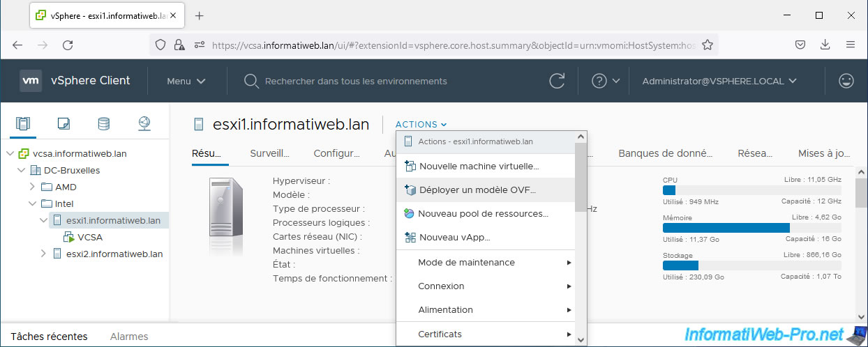Click the Mémoire usage bar
This screenshot has width=868, height=347.
[752, 228]
